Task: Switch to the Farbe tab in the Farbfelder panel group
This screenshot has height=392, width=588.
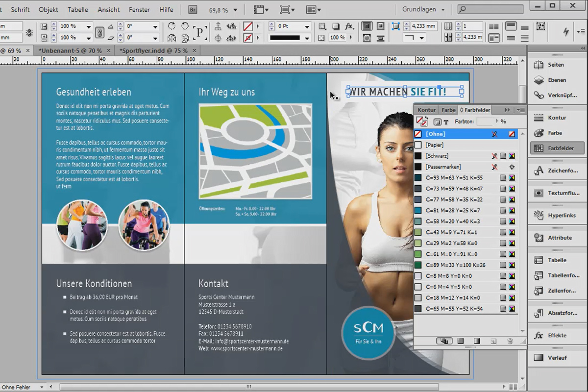Action: [x=447, y=110]
